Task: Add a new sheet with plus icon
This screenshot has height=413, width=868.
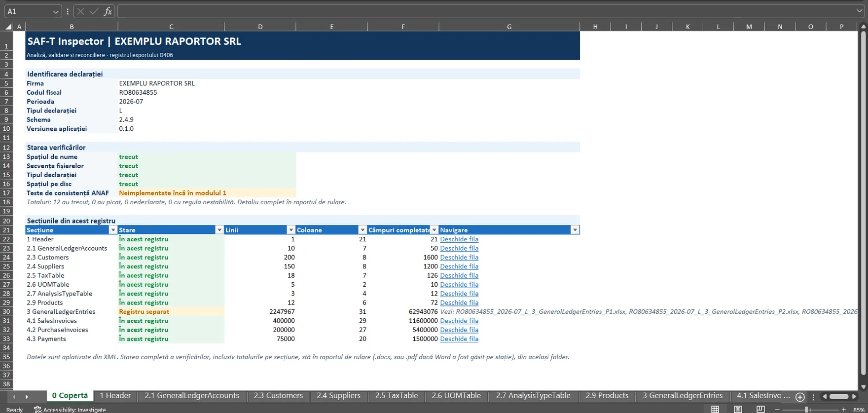Action: [x=800, y=397]
